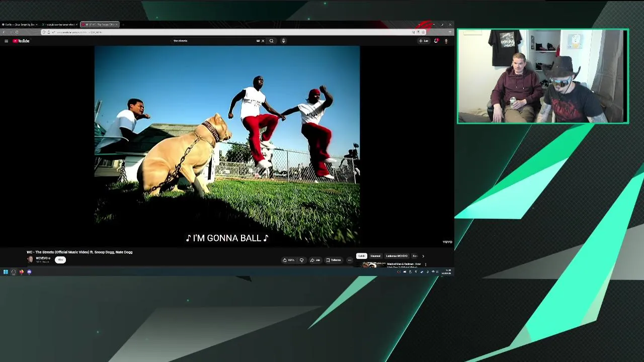Click the video title 'WC - The Streets'
The height and width of the screenshot is (362, 644).
(x=79, y=252)
